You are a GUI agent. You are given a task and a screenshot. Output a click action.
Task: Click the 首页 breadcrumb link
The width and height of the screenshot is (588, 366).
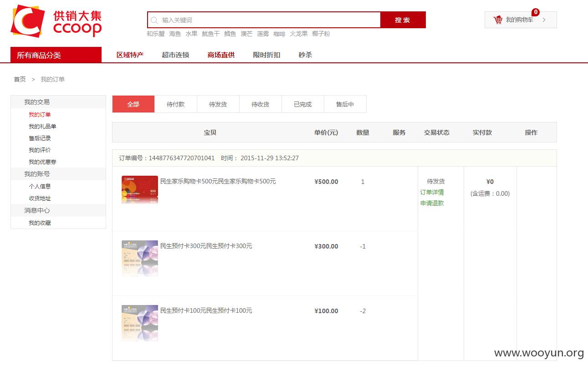coord(20,79)
